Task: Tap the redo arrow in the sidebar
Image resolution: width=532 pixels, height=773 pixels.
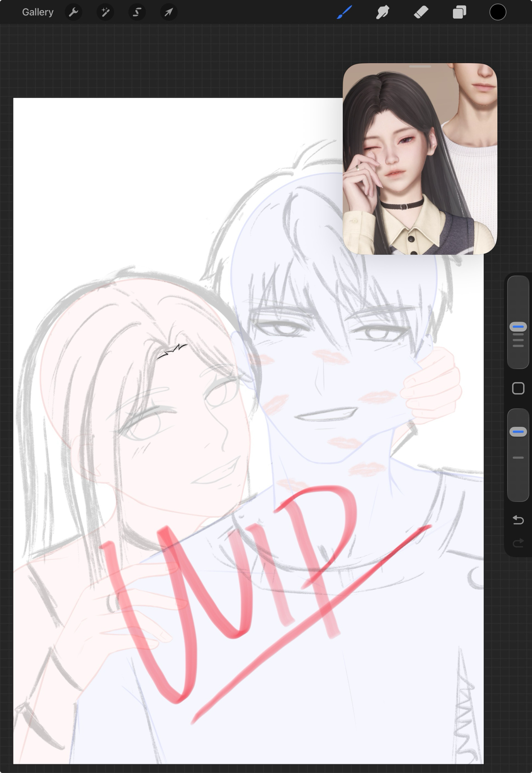Action: [518, 543]
